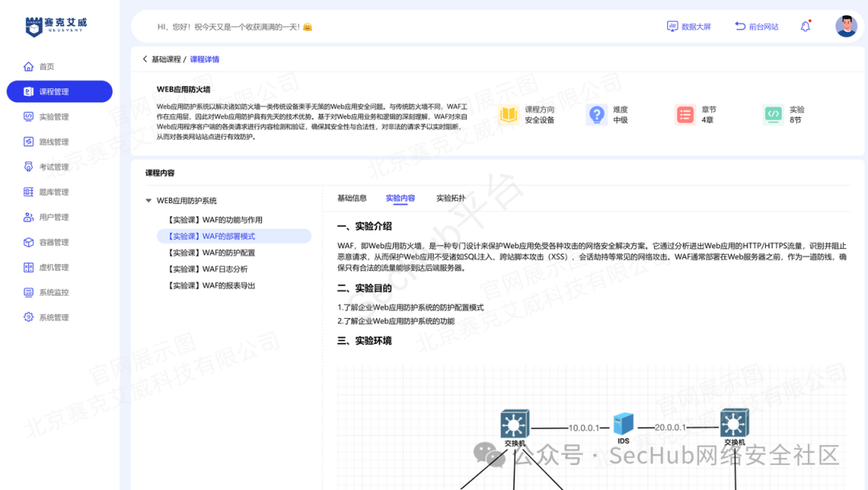The image size is (868, 490).
Task: Click the 数据大屏 screen icon
Action: (x=672, y=26)
